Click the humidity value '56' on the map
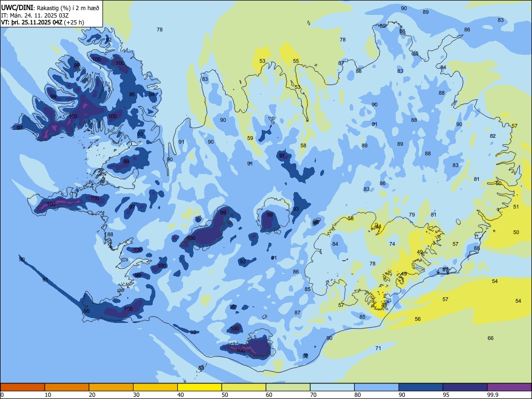532x399 pixels. click(418, 319)
